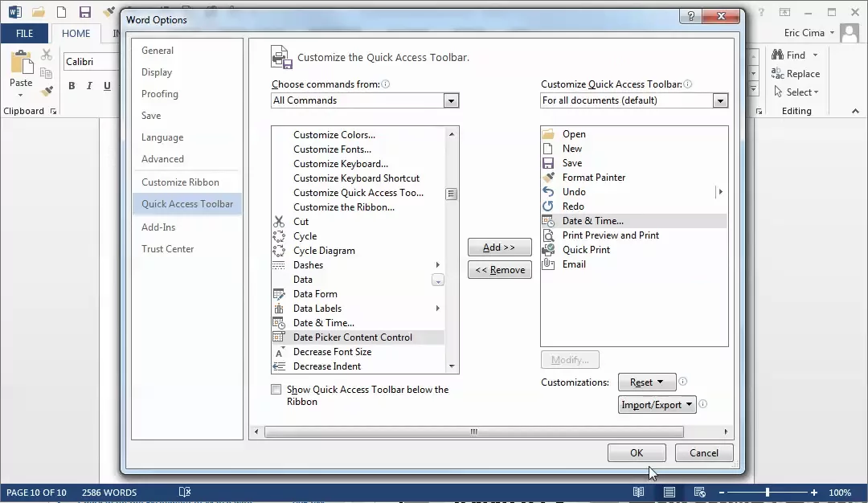Click the Data item dropdown indicator
The image size is (868, 503).
(x=437, y=280)
